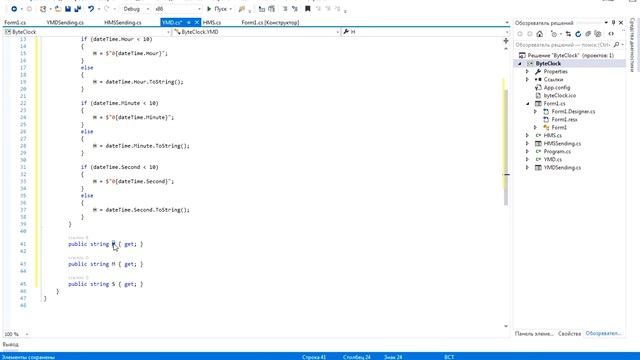Switch to the YMDSending.cs tab

[x=65, y=22]
